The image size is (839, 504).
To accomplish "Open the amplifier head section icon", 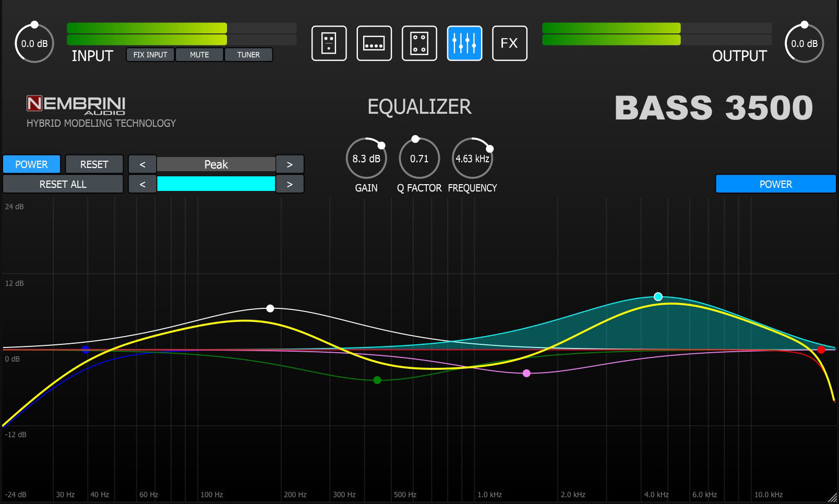I will [x=374, y=43].
